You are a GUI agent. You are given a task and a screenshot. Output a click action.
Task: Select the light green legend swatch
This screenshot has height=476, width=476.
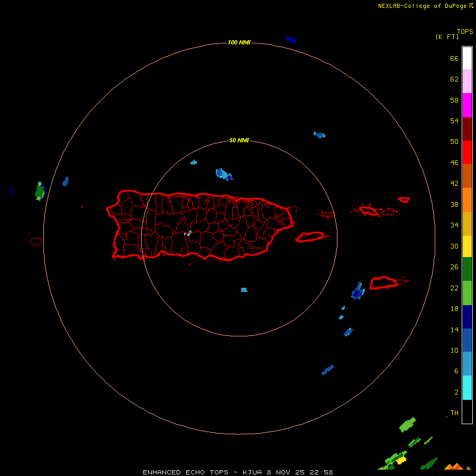coord(467,293)
